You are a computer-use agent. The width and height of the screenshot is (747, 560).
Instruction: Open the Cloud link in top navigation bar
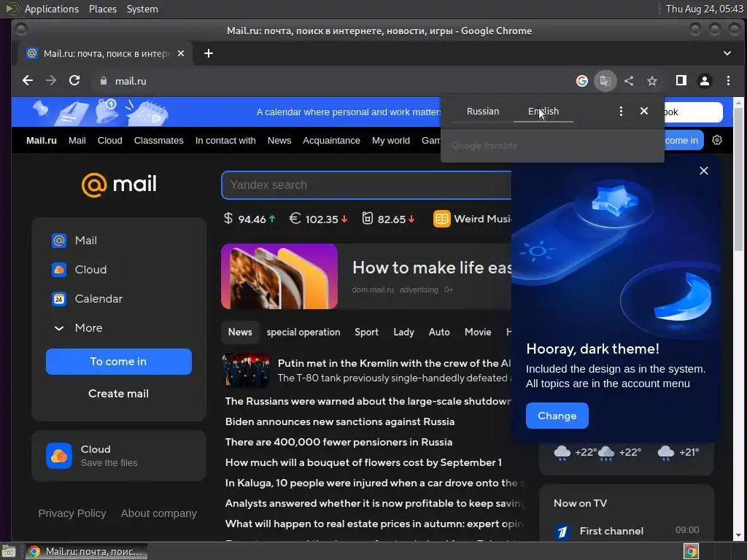(x=109, y=141)
